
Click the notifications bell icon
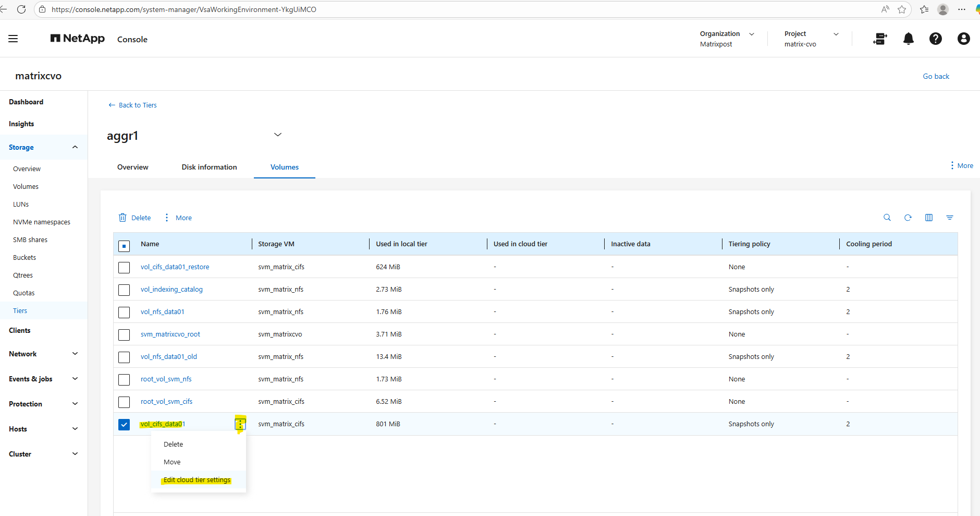point(908,39)
